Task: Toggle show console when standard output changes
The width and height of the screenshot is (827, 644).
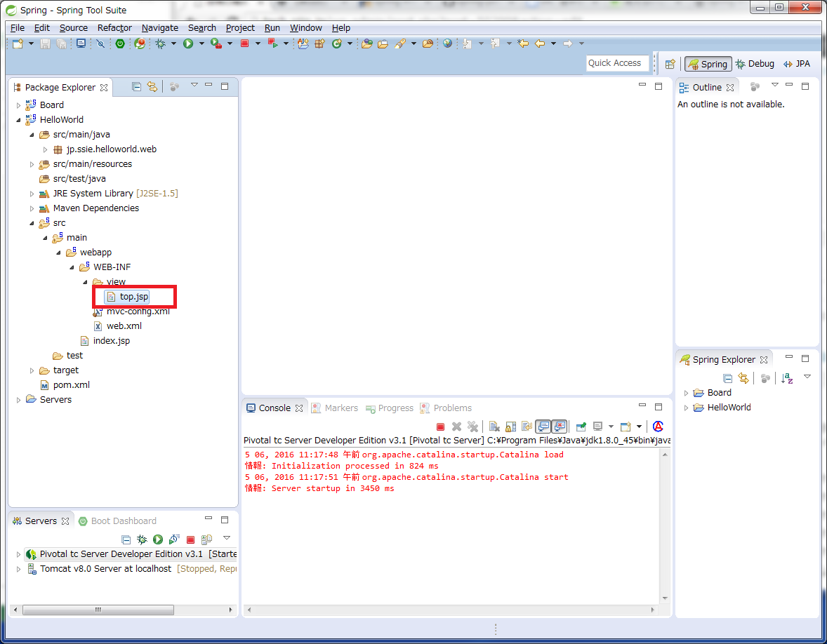Action: point(543,427)
